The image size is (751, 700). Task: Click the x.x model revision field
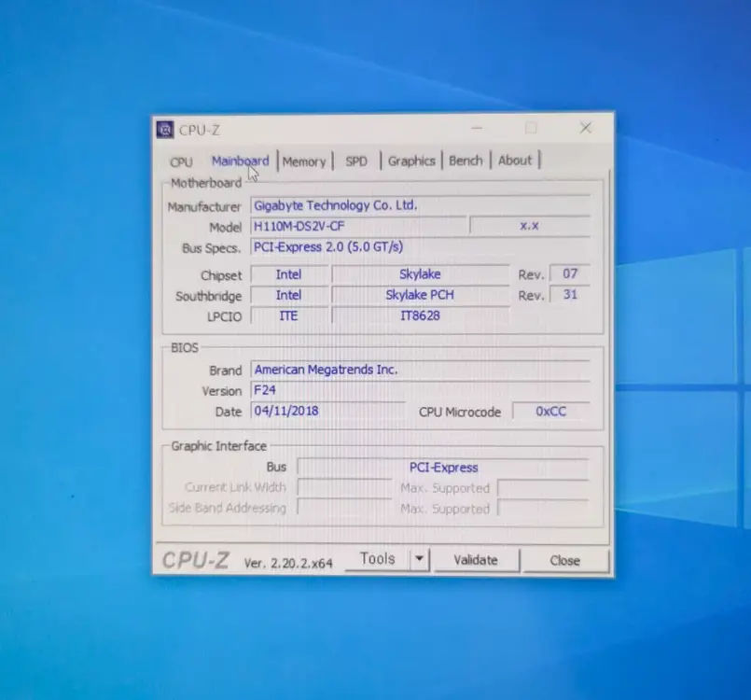pyautogui.click(x=530, y=226)
